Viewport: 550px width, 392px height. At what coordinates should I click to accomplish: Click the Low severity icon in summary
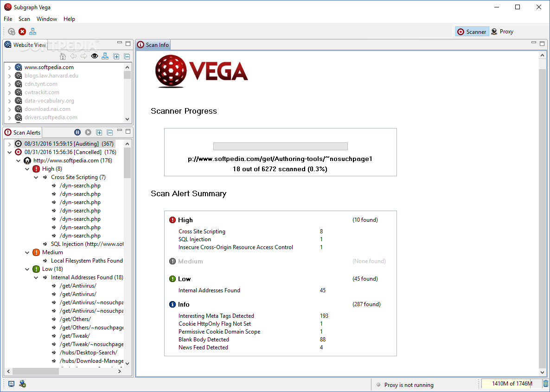pos(172,279)
